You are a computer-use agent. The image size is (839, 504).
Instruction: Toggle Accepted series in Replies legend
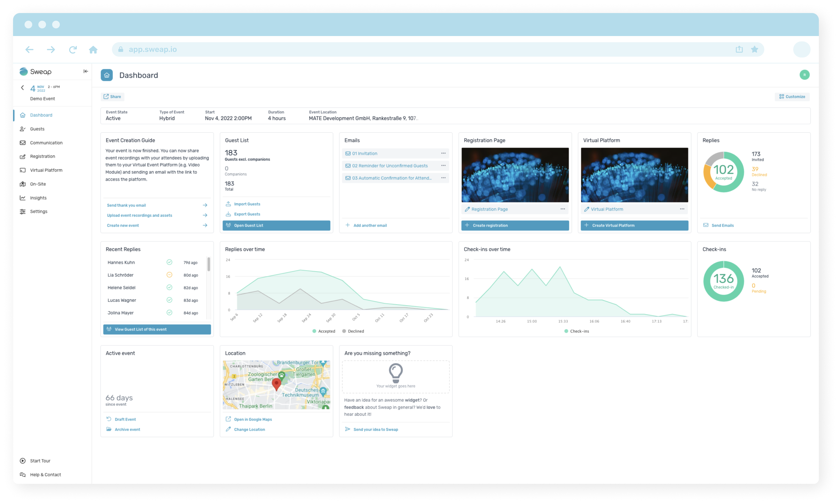323,331
